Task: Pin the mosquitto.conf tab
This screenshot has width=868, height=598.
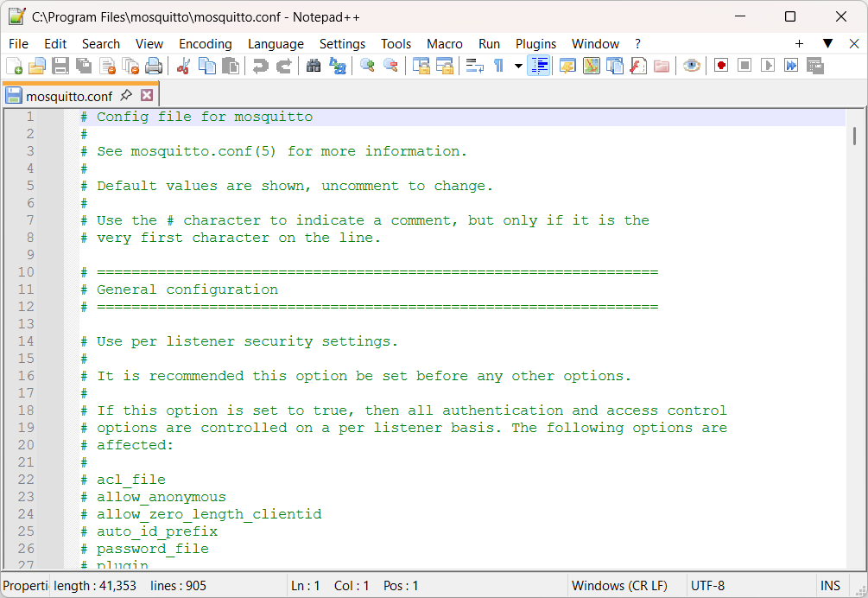Action: point(126,95)
